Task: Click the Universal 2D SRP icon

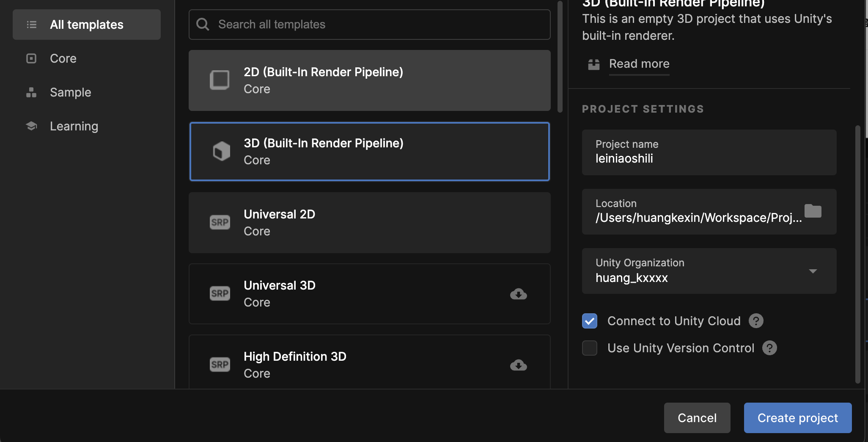Action: click(x=220, y=222)
